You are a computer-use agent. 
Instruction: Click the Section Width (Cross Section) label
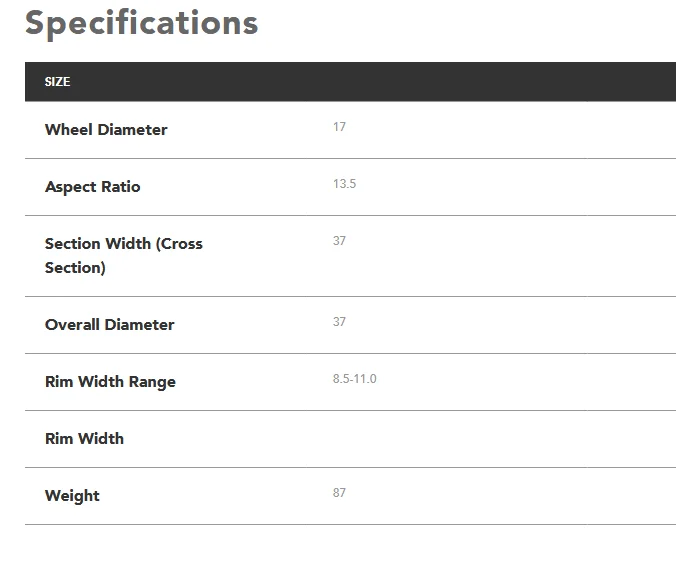[124, 256]
